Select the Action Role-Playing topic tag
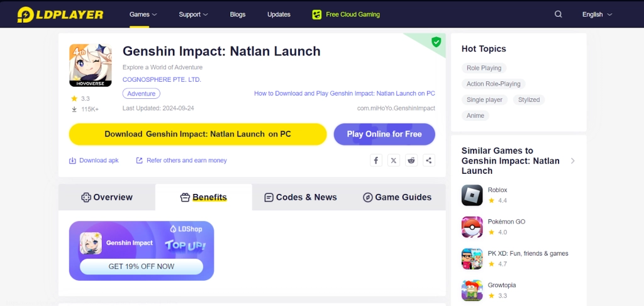 pyautogui.click(x=493, y=84)
